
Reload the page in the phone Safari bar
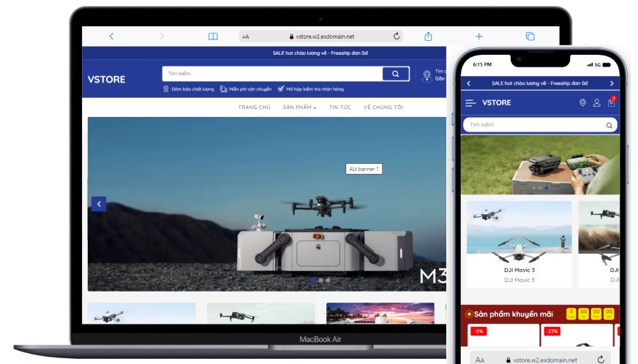pos(601,359)
